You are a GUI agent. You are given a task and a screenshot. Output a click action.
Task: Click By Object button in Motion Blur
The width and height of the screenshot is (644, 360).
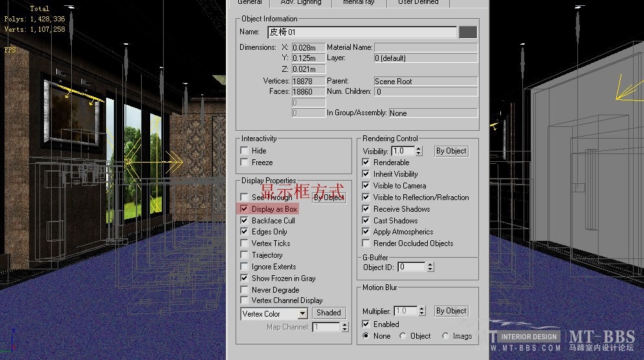[451, 311]
